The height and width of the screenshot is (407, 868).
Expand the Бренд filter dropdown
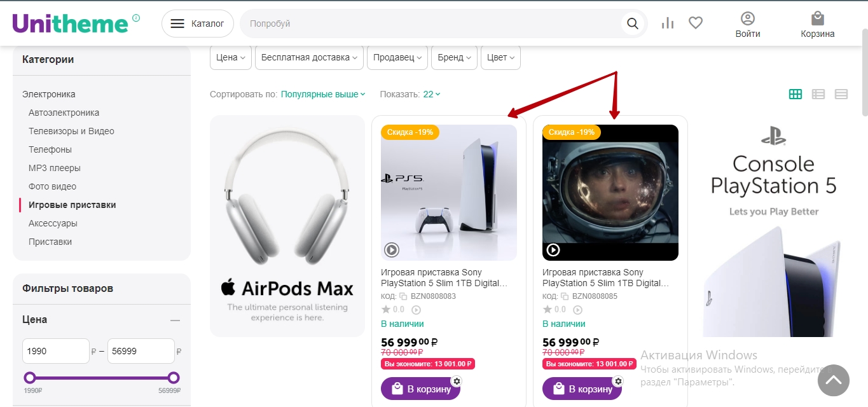coord(454,57)
